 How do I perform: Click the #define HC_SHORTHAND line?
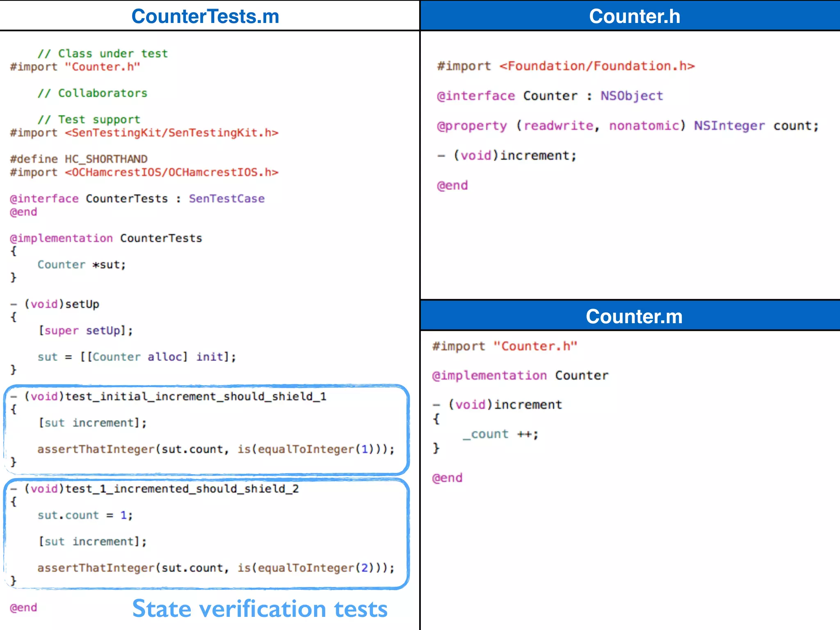point(79,159)
